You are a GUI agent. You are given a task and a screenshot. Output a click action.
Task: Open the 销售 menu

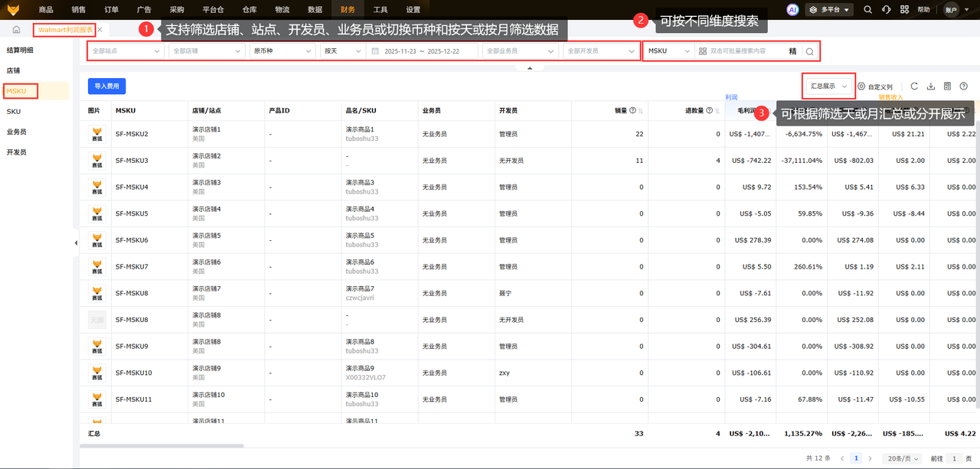(78, 10)
